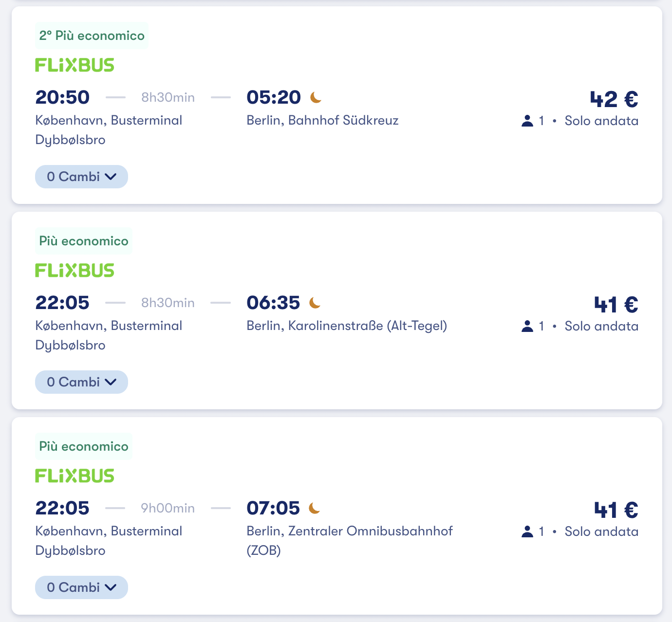This screenshot has height=622, width=672.
Task: Click FlixBus logo on ZOB trip
Action: 75,476
